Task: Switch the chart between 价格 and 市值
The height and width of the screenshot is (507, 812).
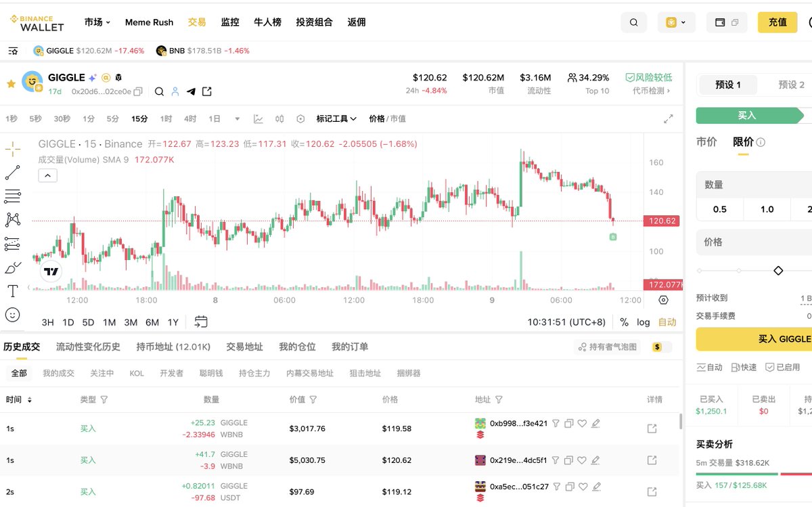Action: pos(387,118)
